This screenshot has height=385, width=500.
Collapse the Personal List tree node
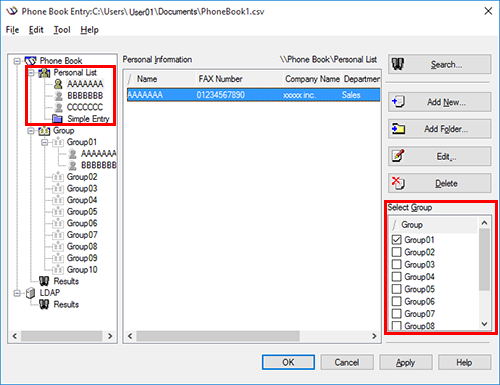tap(31, 73)
